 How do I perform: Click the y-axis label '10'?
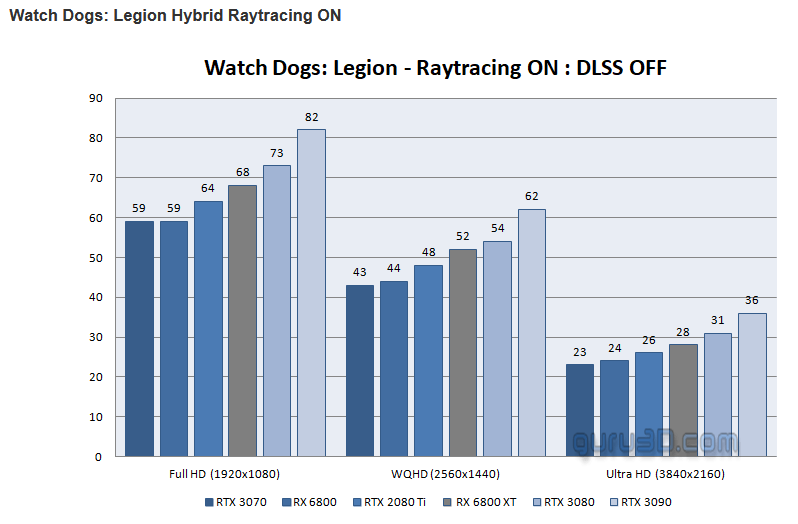[96, 417]
